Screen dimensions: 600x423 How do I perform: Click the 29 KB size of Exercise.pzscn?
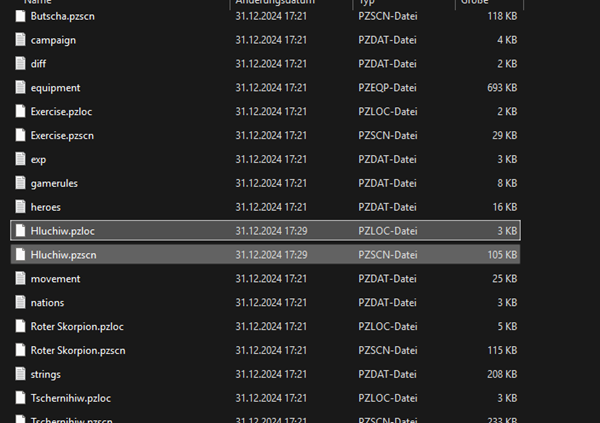(x=505, y=135)
